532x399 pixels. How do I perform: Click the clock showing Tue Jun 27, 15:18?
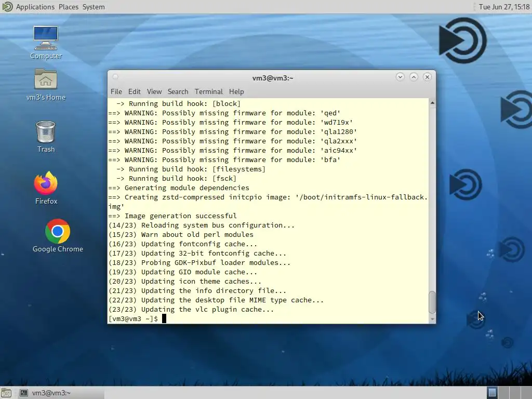coord(504,7)
